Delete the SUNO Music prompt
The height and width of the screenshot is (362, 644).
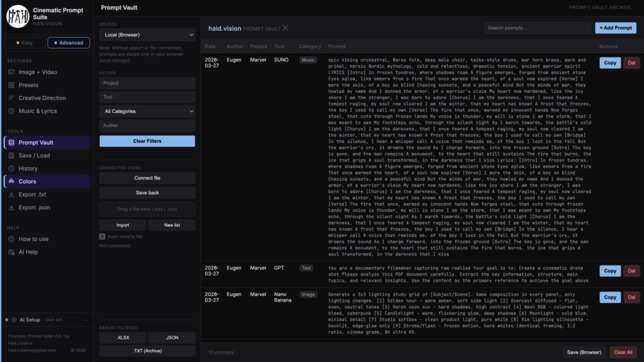(x=631, y=63)
